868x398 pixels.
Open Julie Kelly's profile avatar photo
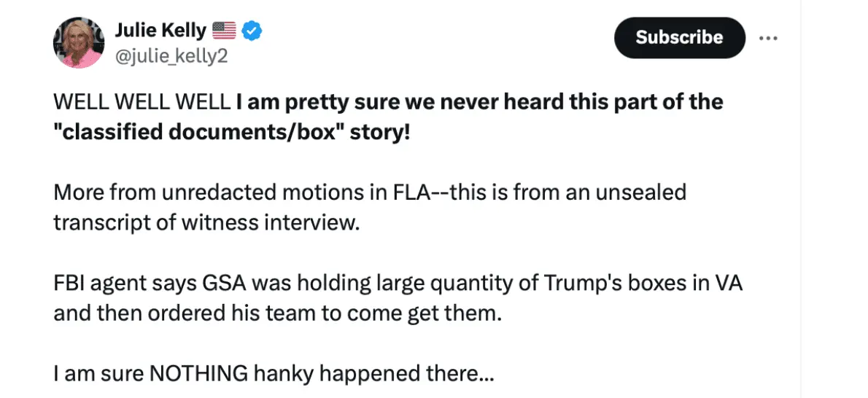pyautogui.click(x=78, y=43)
